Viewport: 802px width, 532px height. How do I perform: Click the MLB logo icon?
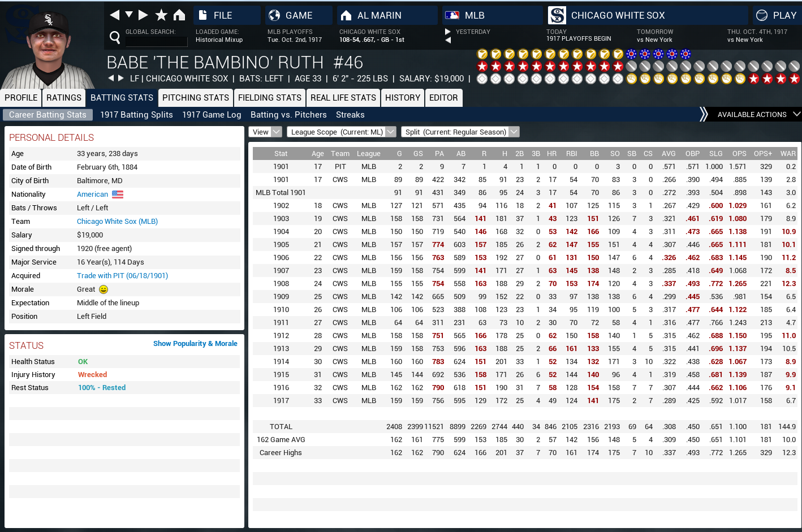coord(452,15)
